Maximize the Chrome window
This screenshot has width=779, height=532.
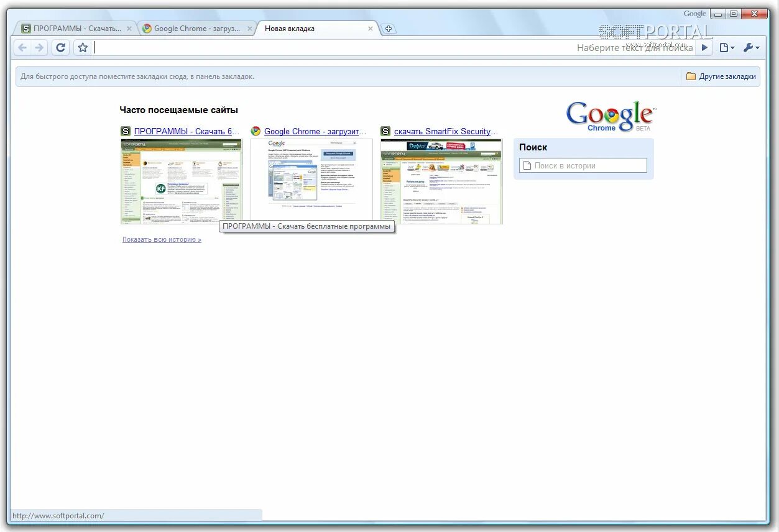tap(733, 14)
